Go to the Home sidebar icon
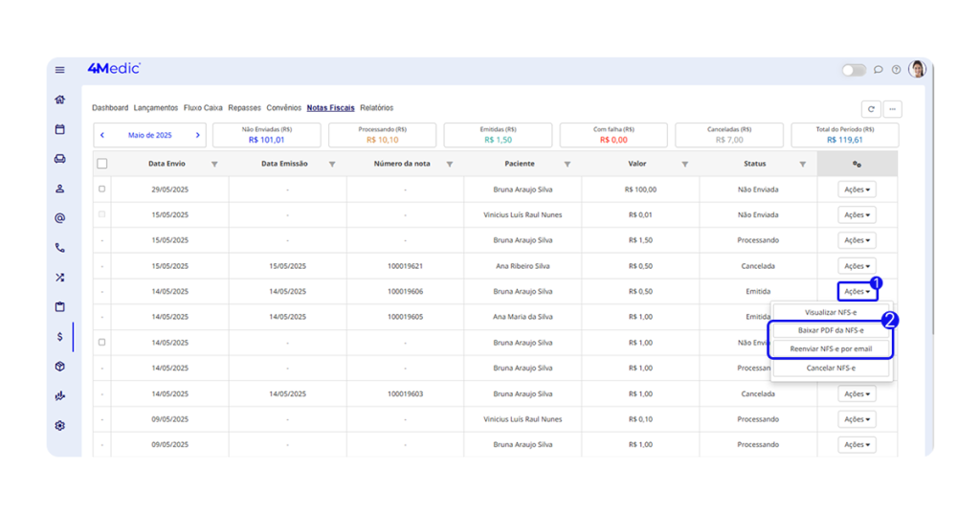This screenshot has height=515, width=980. 60,100
